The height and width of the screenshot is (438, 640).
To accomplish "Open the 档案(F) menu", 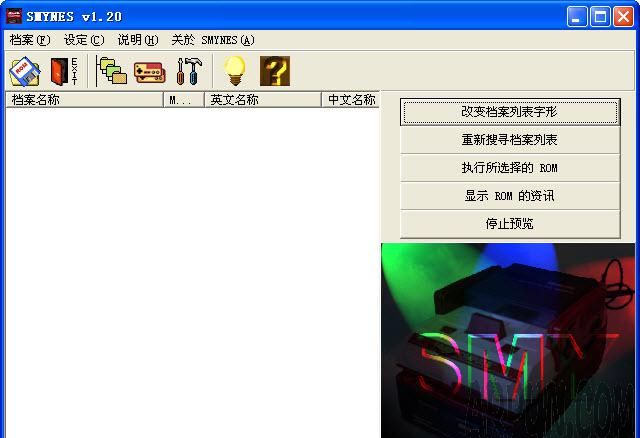I will coord(30,40).
